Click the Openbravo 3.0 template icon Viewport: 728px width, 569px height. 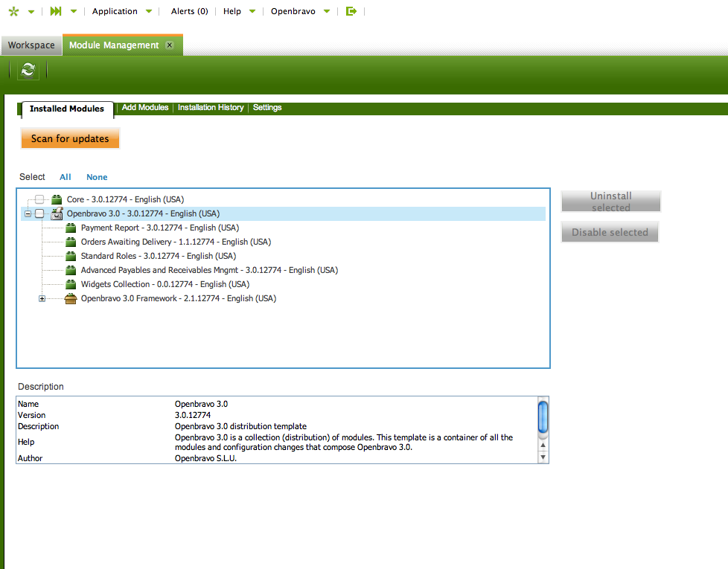57,213
